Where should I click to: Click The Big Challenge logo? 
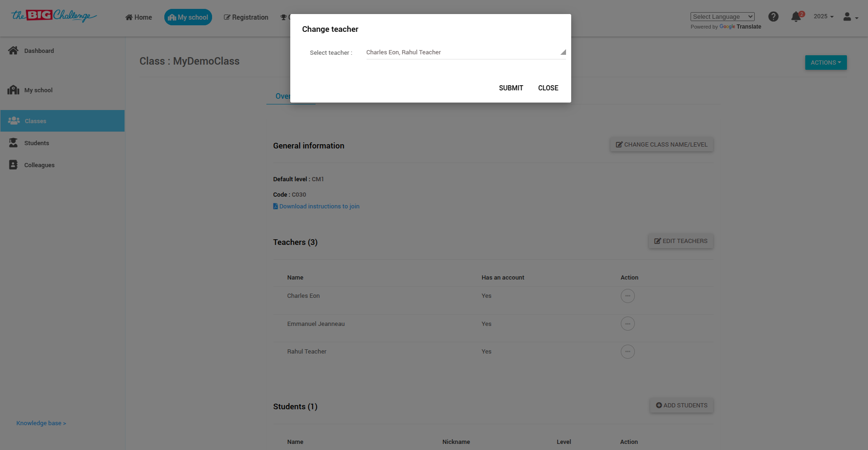(54, 16)
